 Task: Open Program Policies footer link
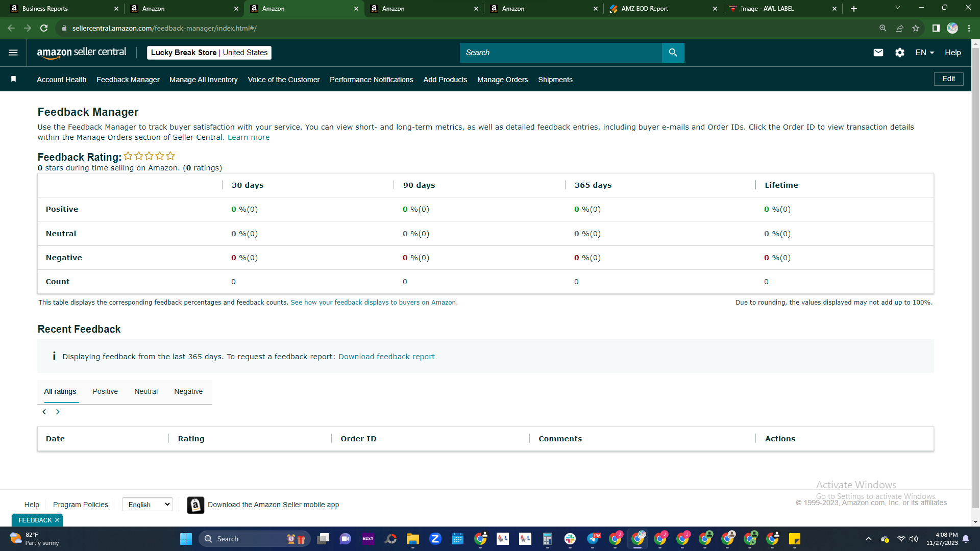[x=81, y=505]
